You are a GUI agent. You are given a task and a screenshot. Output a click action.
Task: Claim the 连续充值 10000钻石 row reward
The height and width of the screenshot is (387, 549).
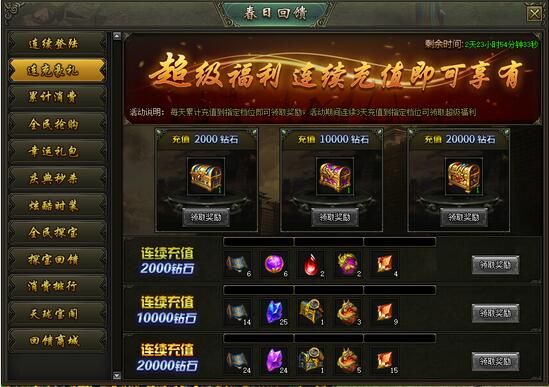coord(495,313)
